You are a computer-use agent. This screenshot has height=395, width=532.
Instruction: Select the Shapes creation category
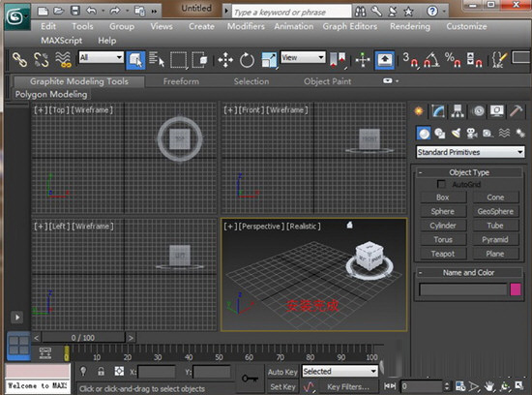[x=440, y=134]
